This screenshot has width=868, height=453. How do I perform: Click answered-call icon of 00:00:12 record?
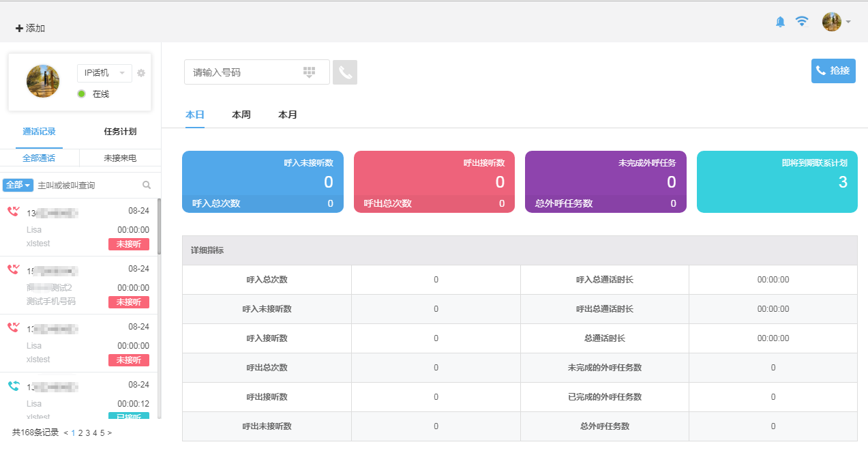(x=13, y=386)
